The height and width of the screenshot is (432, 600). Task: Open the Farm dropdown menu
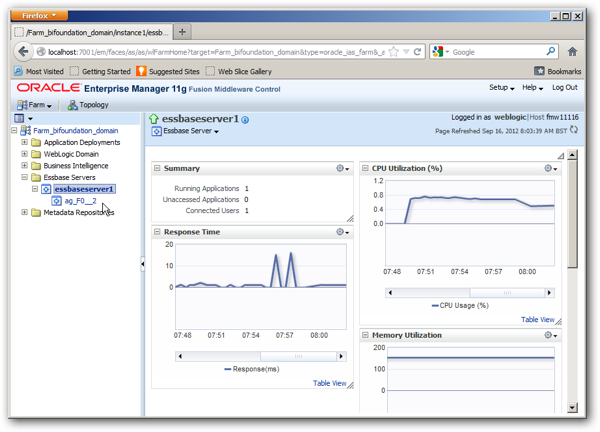[x=34, y=105]
